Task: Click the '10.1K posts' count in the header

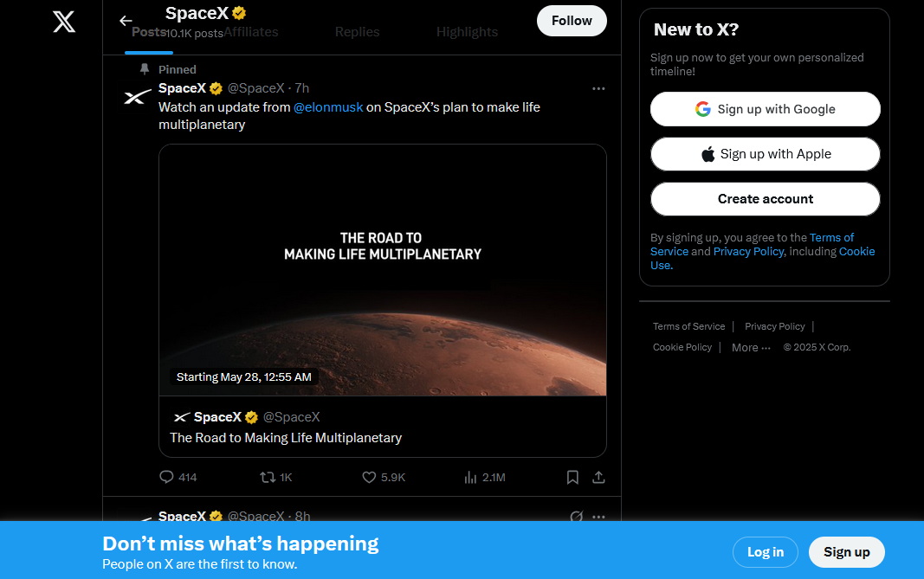Action: click(x=195, y=34)
